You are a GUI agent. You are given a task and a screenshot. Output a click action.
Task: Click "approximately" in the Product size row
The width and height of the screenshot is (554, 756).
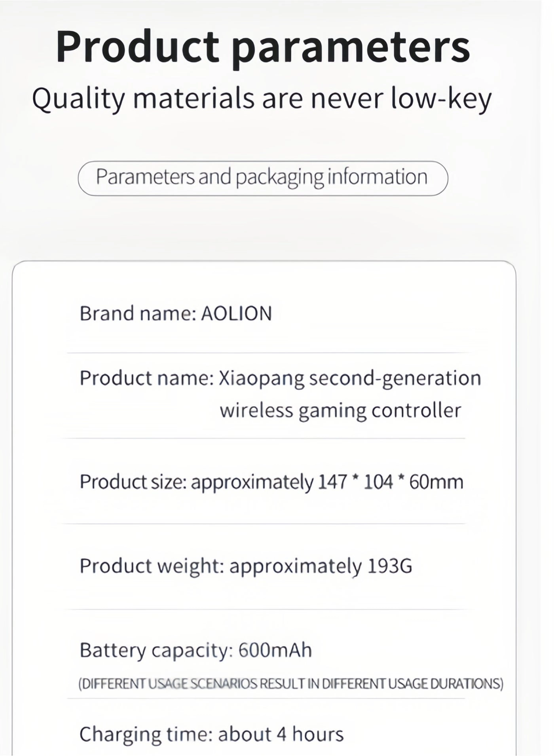[x=252, y=482]
